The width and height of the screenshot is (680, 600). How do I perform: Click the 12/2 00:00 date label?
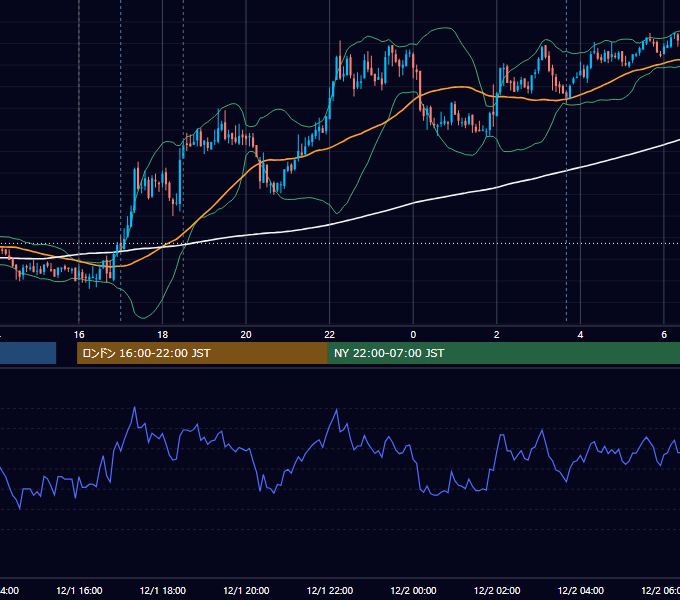pos(413,590)
